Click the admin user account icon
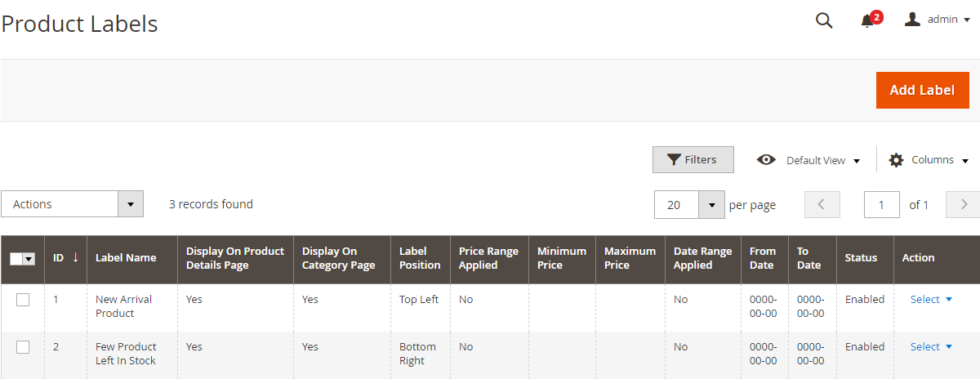 pyautogui.click(x=912, y=19)
